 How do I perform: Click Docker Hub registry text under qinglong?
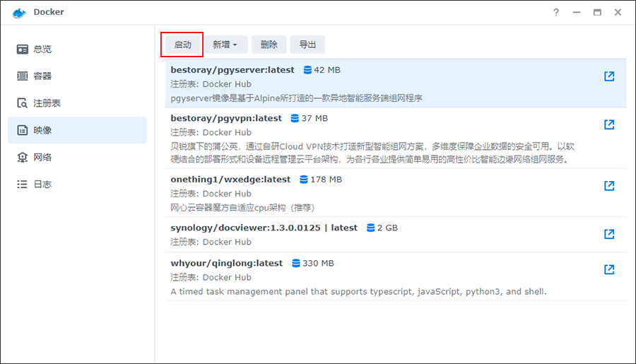227,277
